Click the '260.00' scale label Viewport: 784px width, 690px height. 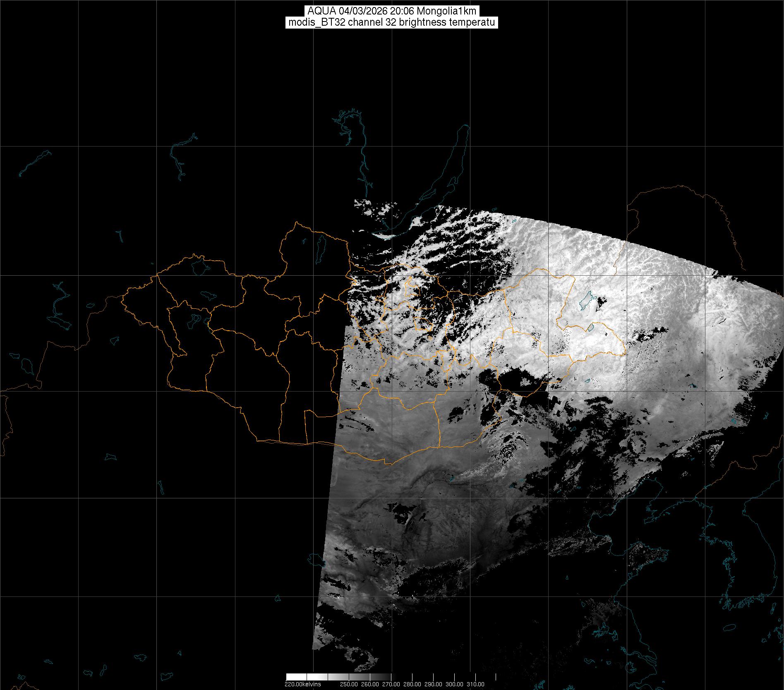(370, 684)
